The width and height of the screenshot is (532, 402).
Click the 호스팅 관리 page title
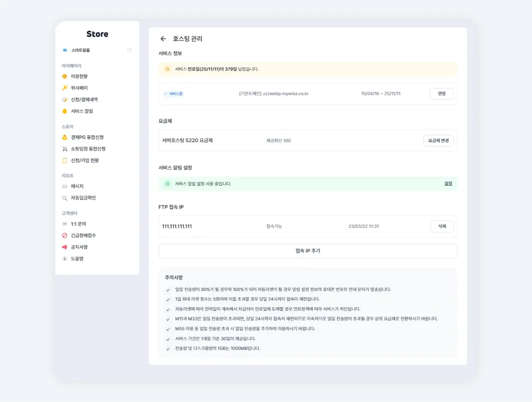click(188, 38)
